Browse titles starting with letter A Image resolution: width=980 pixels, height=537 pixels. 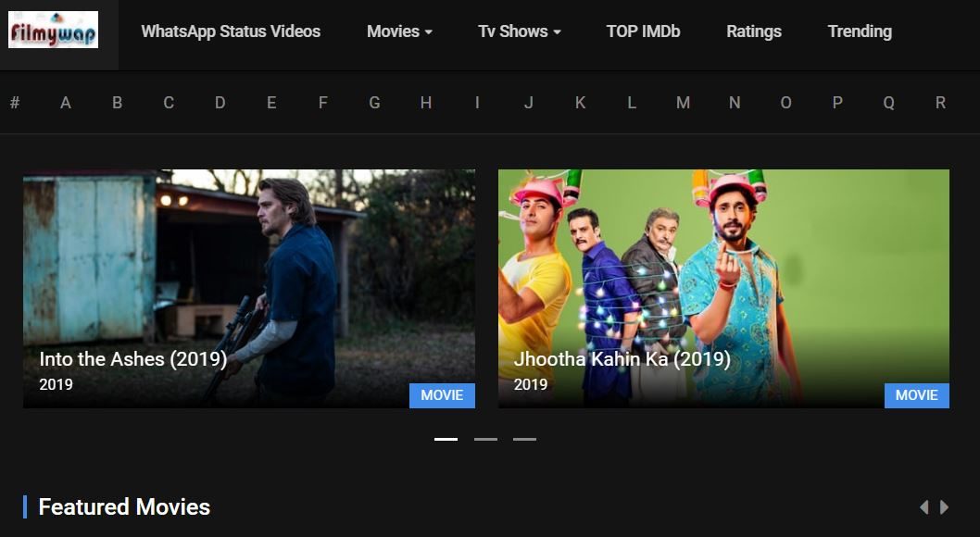coord(66,103)
